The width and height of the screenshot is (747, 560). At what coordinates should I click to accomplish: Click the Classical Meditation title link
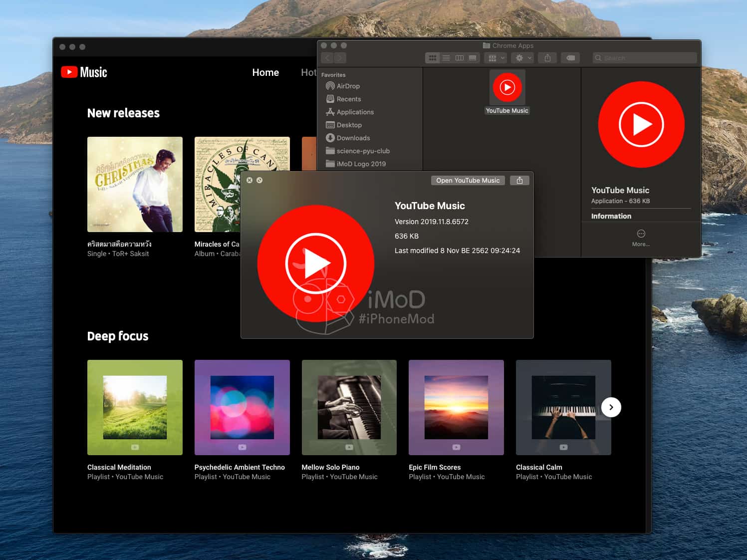119,467
